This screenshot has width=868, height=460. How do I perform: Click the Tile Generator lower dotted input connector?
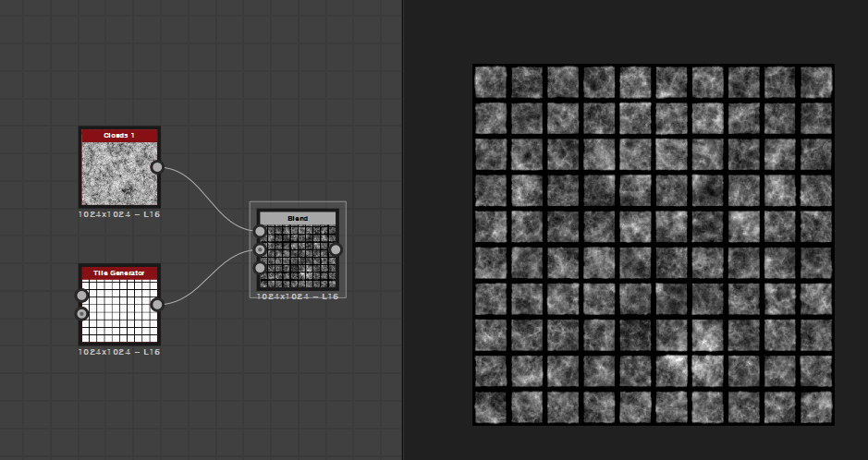82,314
